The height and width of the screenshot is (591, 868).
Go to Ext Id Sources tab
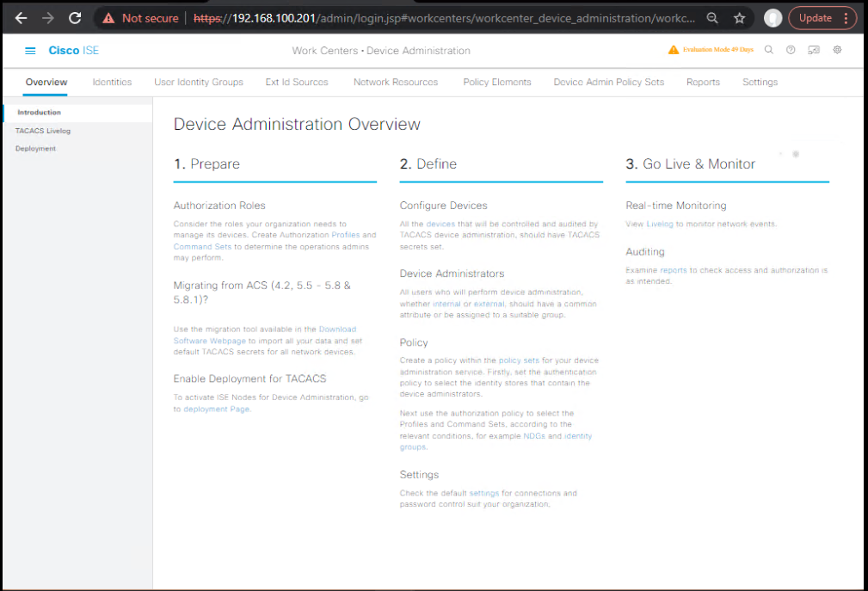point(297,82)
